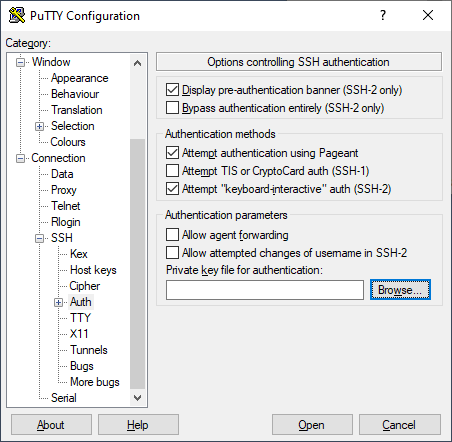Click the Help button
This screenshot has height=442, width=452.
click(138, 425)
